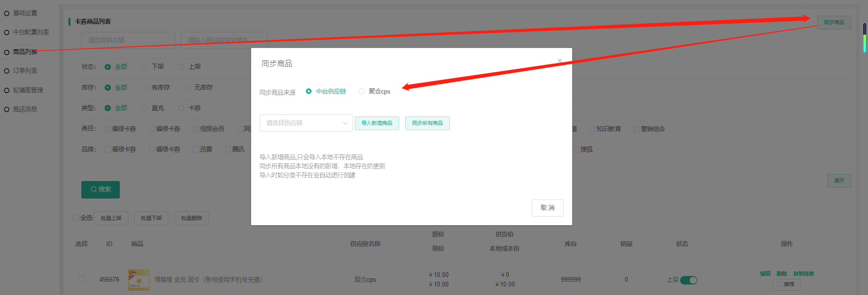Click the green 搜索 button
Screen dimensions: 868x295
tap(100, 190)
